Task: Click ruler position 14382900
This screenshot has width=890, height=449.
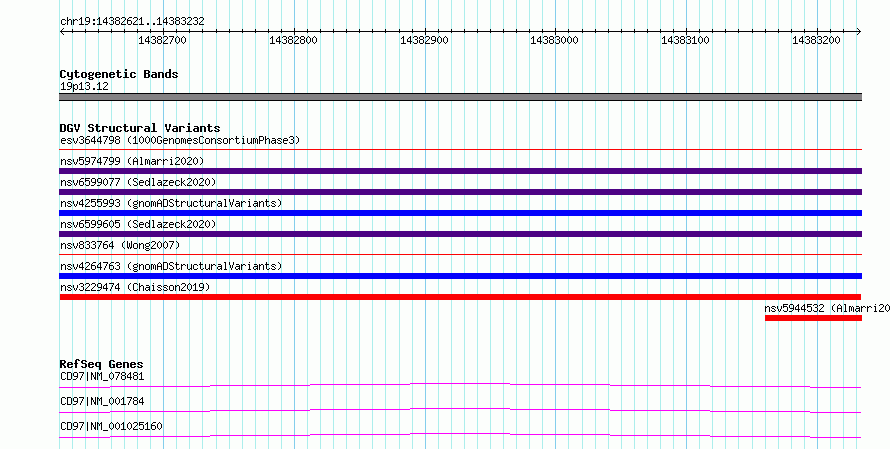Action: pyautogui.click(x=424, y=40)
